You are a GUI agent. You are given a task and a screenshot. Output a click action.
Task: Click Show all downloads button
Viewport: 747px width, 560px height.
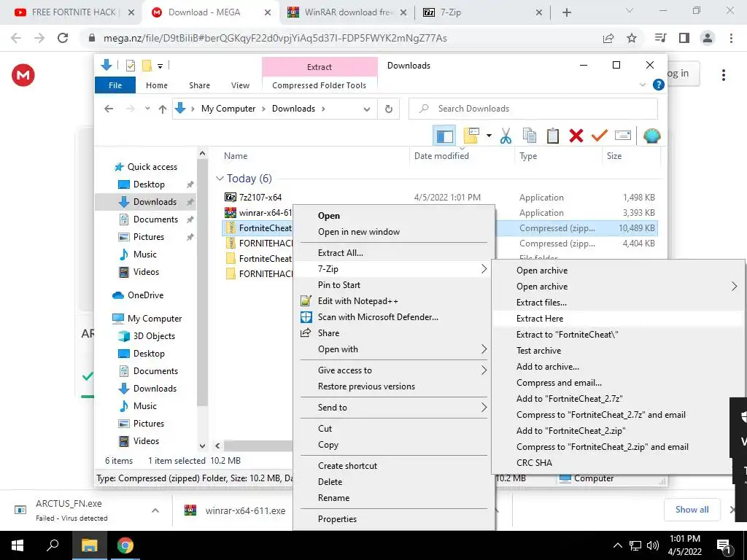click(x=692, y=510)
